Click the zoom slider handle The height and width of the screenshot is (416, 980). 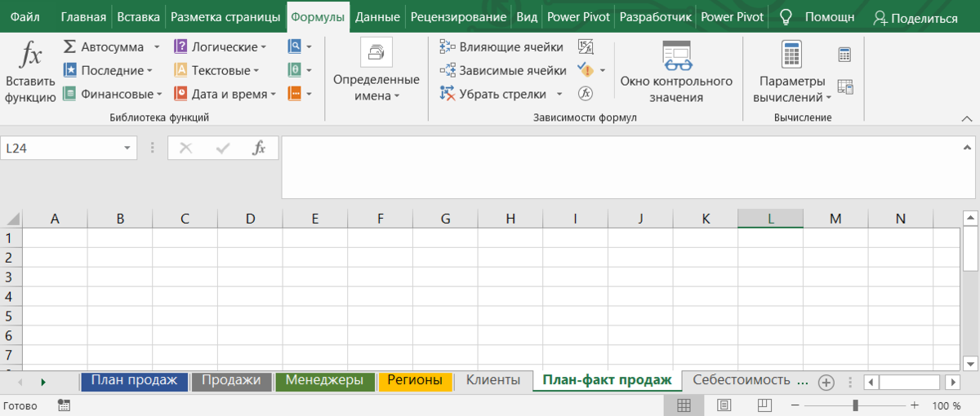click(x=855, y=405)
